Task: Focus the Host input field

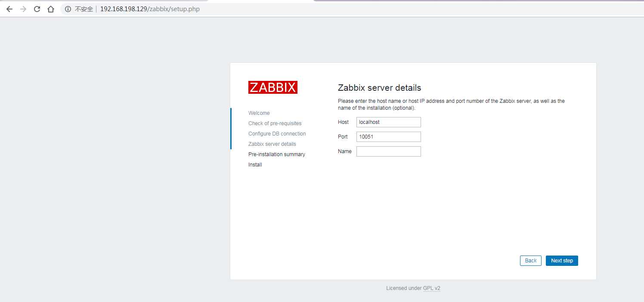Action: pyautogui.click(x=389, y=122)
